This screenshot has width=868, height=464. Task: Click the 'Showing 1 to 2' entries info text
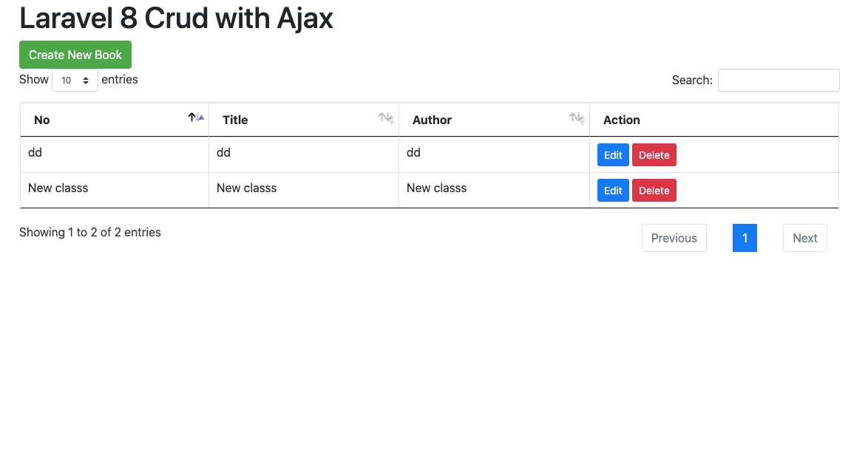[90, 232]
